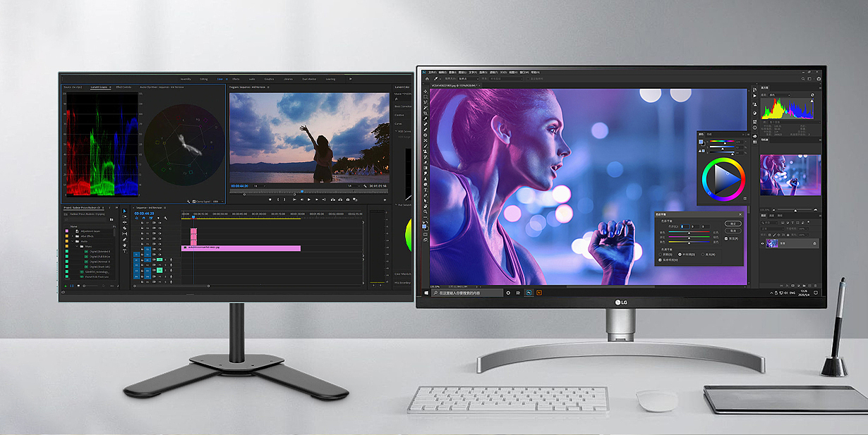
Task: Select the long pink clip on Premiere timeline
Action: click(x=241, y=247)
